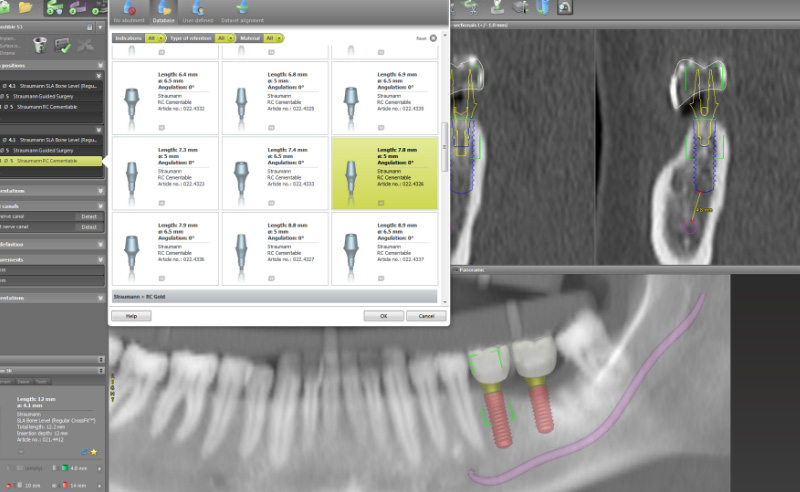Expand arrow next to 4.8 mm option

coord(99,468)
